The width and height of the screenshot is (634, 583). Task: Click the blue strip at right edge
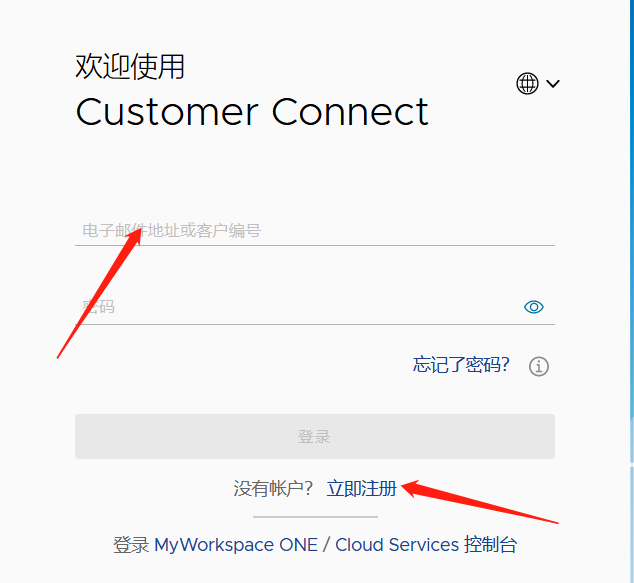(x=632, y=292)
